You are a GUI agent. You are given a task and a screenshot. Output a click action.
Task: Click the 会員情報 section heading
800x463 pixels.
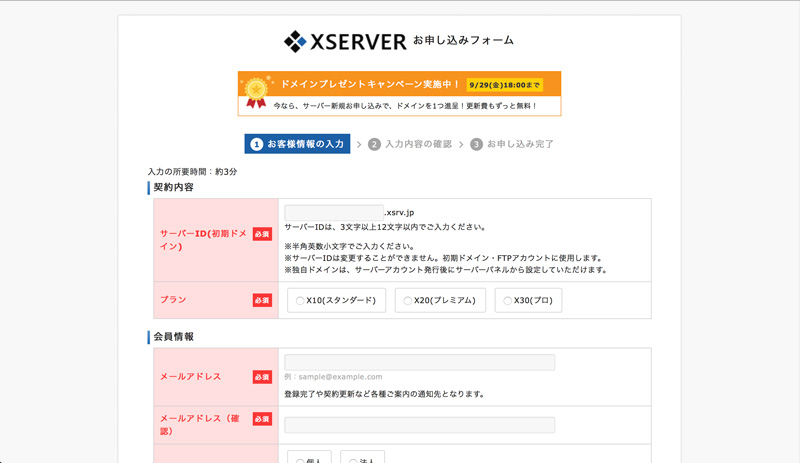(173, 337)
